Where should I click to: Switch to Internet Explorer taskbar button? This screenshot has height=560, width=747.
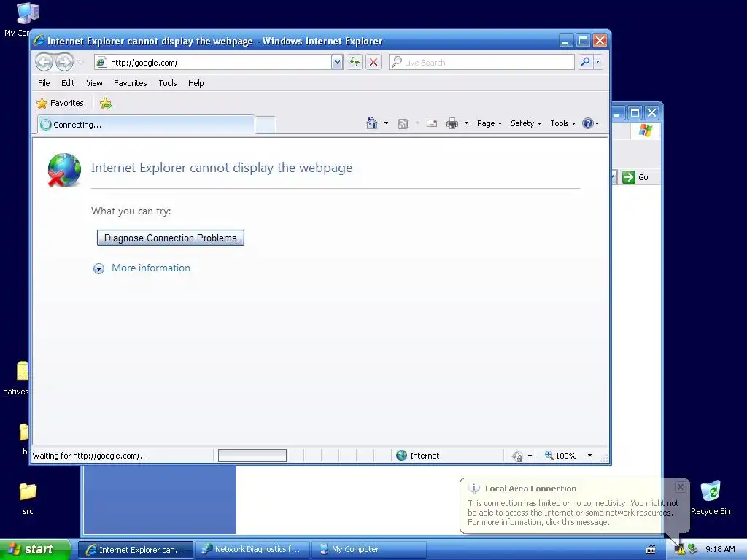point(135,550)
